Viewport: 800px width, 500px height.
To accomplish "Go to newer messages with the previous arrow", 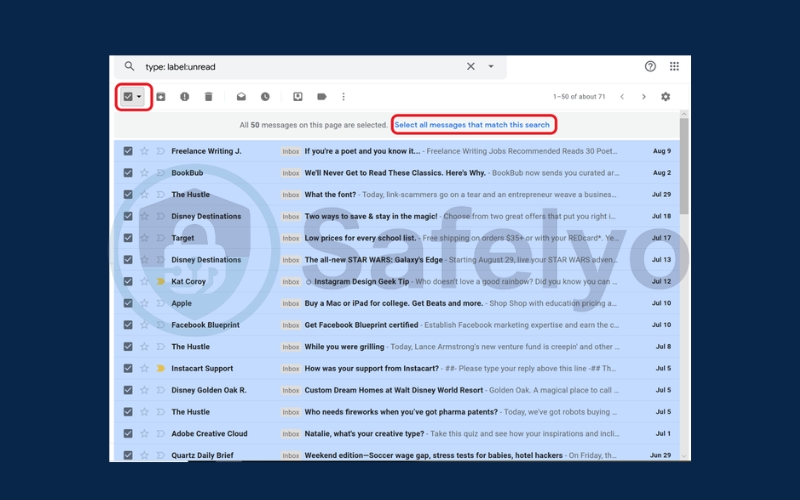I will click(622, 96).
